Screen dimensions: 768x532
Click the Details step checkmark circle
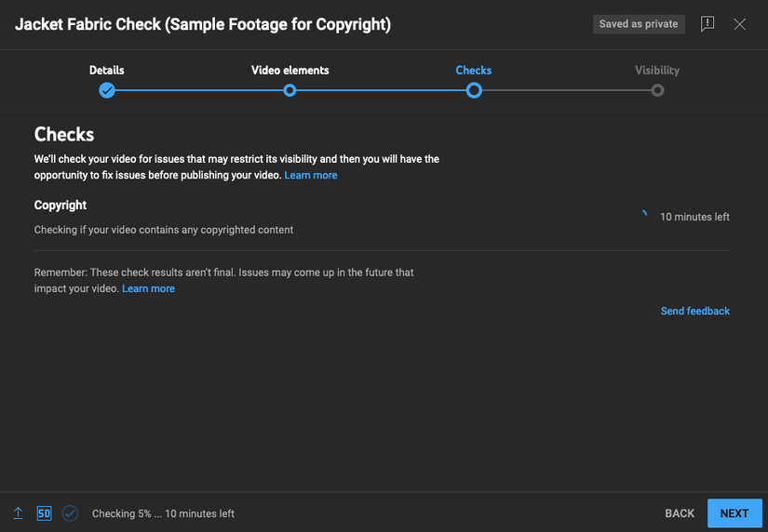click(x=107, y=90)
